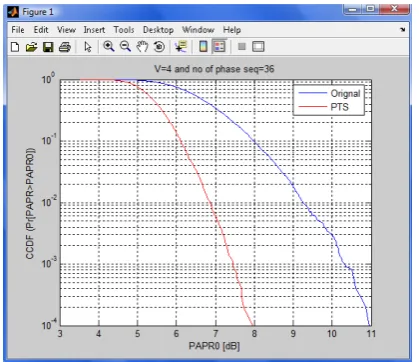The width and height of the screenshot is (419, 362).
Task: Click the blue line sample in legend
Action: (x=312, y=93)
